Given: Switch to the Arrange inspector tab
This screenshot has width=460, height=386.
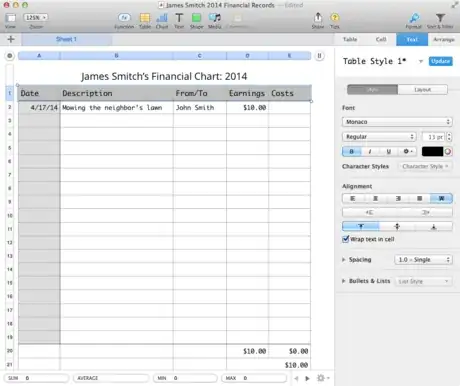Looking at the screenshot, I should pyautogui.click(x=444, y=39).
